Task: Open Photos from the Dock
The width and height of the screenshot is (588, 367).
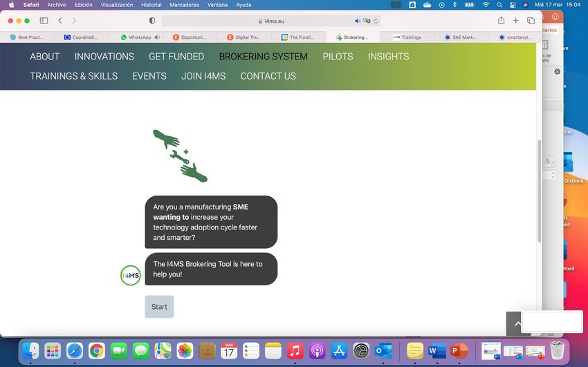Action: tap(185, 351)
